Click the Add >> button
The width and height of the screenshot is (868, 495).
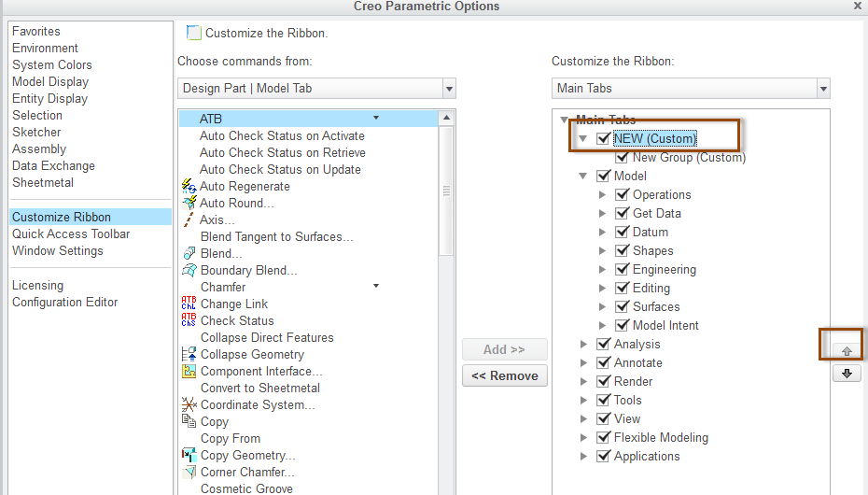pos(504,349)
